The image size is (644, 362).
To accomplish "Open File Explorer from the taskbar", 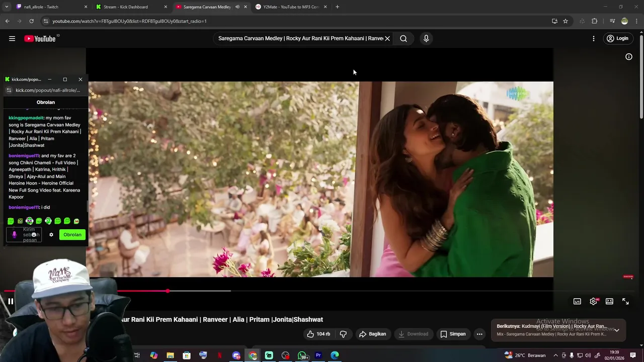I will [170, 355].
